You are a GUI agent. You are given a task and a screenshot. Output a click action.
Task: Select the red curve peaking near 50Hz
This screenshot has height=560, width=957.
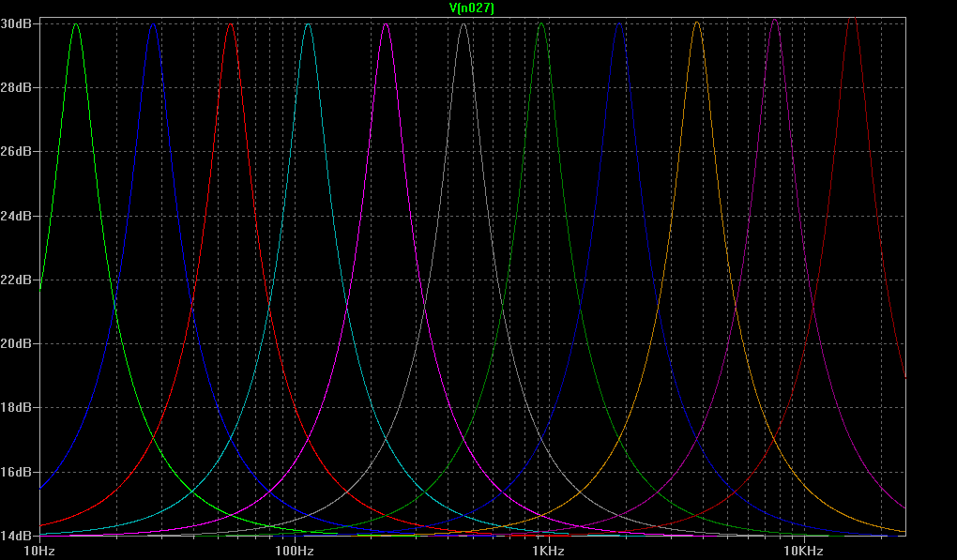229,28
